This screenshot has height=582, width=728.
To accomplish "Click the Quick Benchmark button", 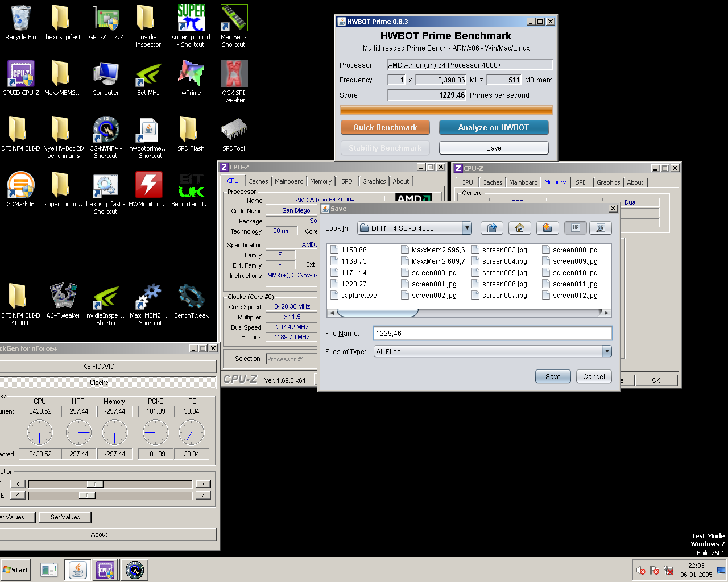I will 385,127.
